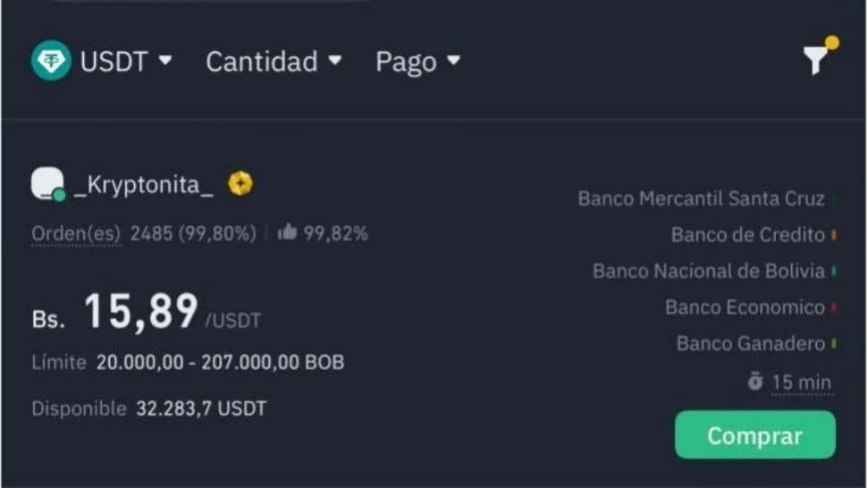Open the filter funnel icon
The height and width of the screenshot is (488, 868).
pos(816,59)
